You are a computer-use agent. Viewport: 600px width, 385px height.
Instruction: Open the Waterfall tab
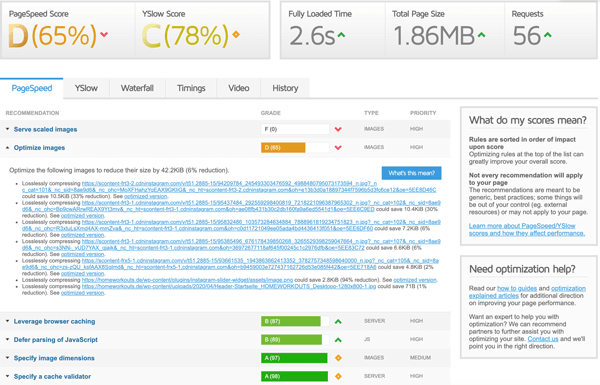tap(137, 88)
